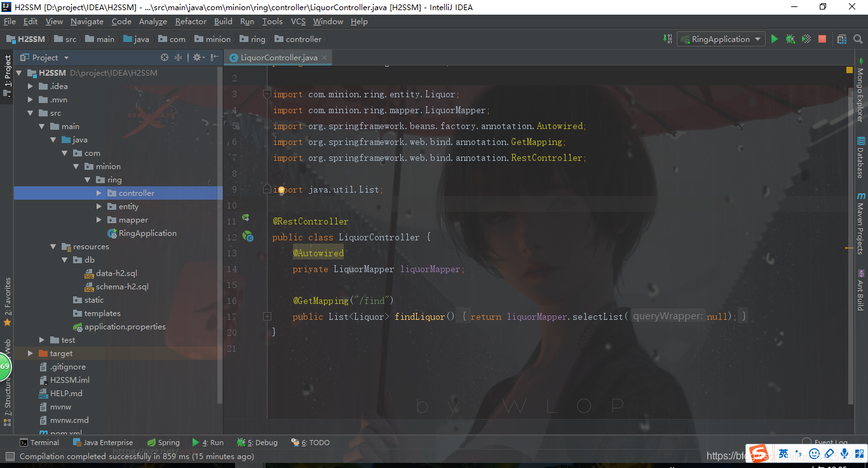Collapse all icon in Project panel header
Screen dimensions: 868x468
(x=179, y=57)
